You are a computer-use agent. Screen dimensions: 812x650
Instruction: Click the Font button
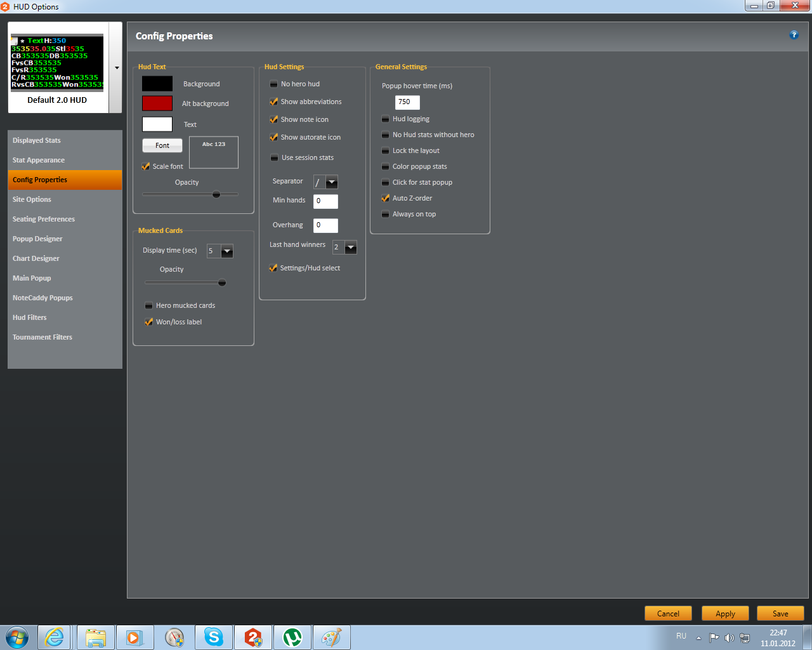[x=162, y=145]
